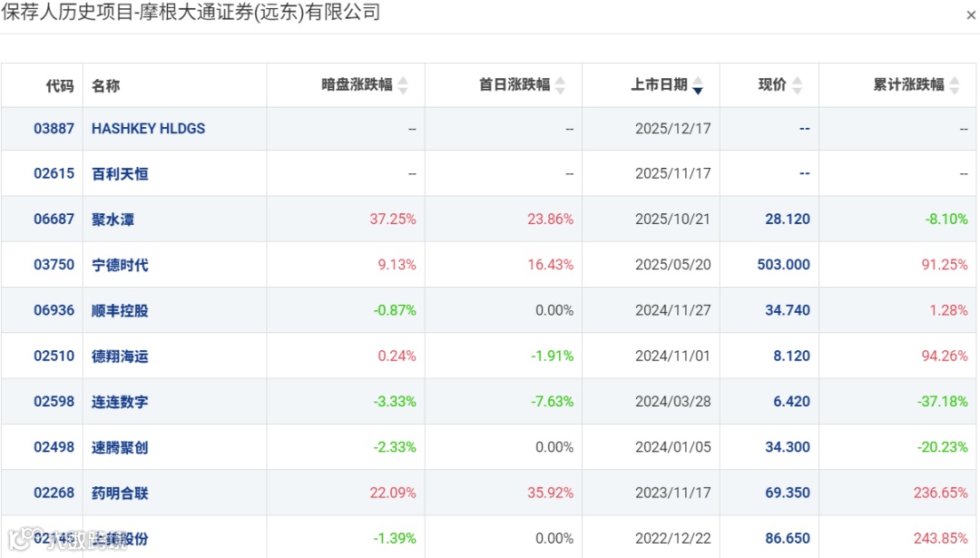The height and width of the screenshot is (558, 980).
Task: Open stock code 02510
Action: [54, 357]
